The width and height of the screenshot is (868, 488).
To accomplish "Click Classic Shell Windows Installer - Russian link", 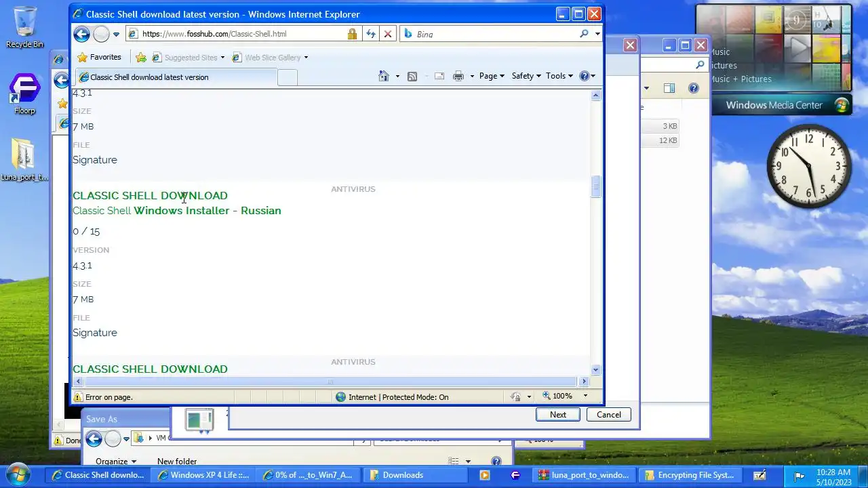I will tap(177, 211).
